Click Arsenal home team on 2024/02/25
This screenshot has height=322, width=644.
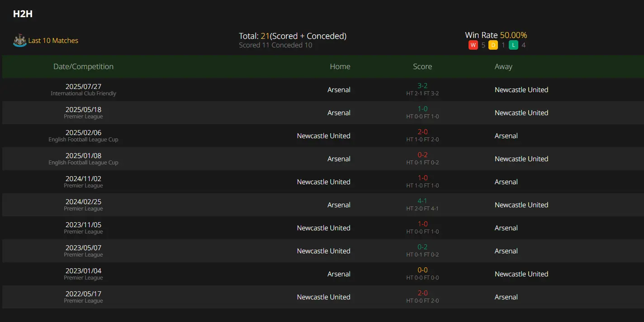[339, 205]
